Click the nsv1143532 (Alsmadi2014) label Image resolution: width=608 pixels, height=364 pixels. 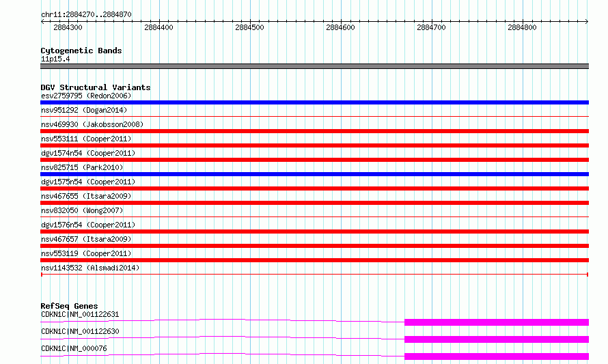(90, 268)
